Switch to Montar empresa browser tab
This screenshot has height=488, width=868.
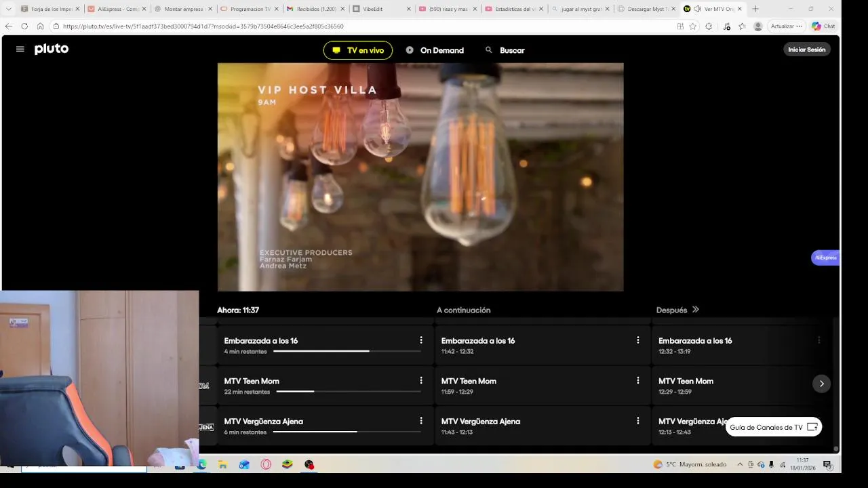pos(183,9)
